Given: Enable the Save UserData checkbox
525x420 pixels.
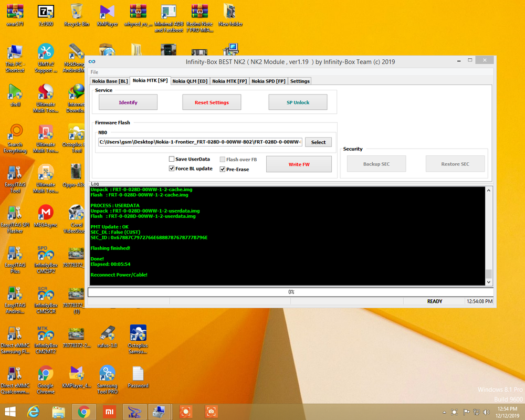Looking at the screenshot, I should [172, 159].
